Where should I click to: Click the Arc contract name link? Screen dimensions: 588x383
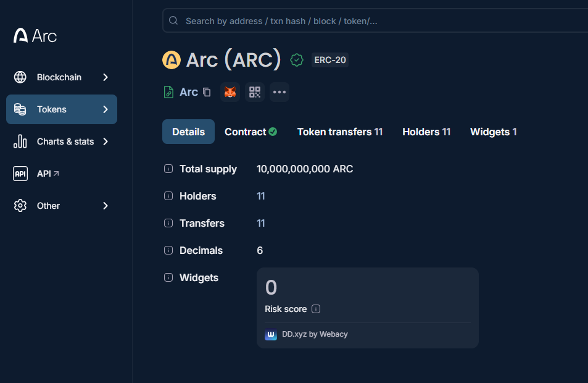click(x=189, y=92)
